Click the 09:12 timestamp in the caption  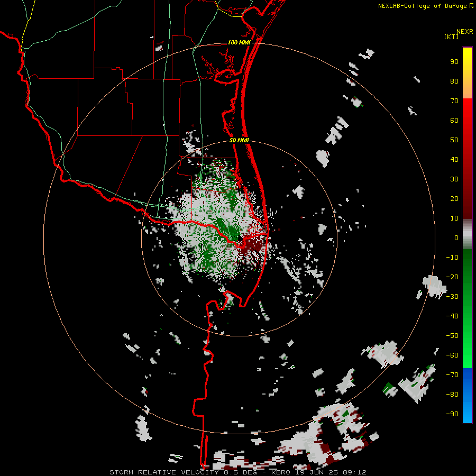[x=354, y=472]
